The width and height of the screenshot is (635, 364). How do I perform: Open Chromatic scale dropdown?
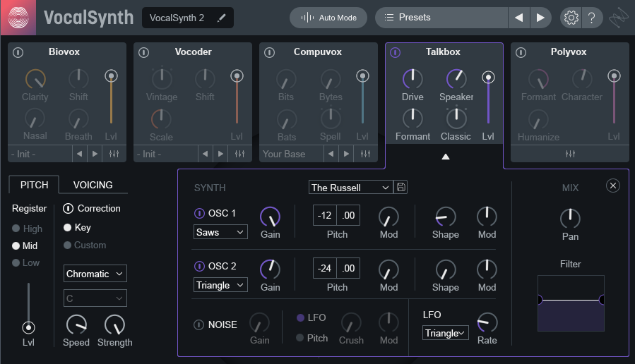[95, 274]
